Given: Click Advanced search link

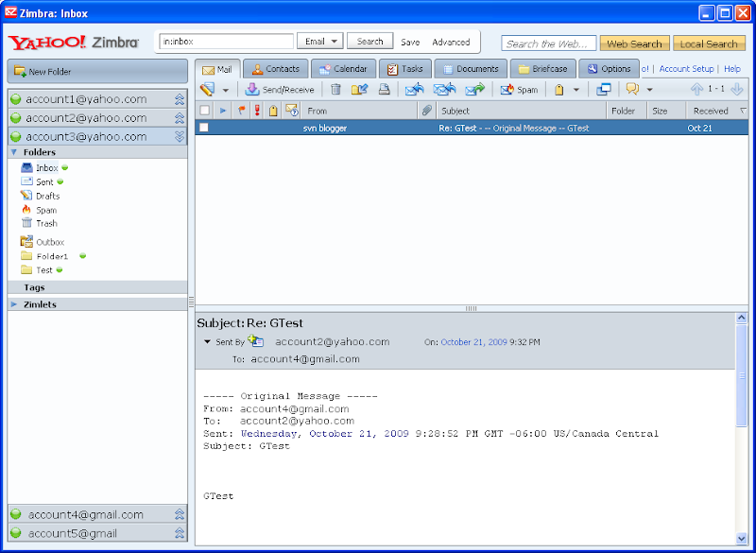Looking at the screenshot, I should tap(451, 43).
